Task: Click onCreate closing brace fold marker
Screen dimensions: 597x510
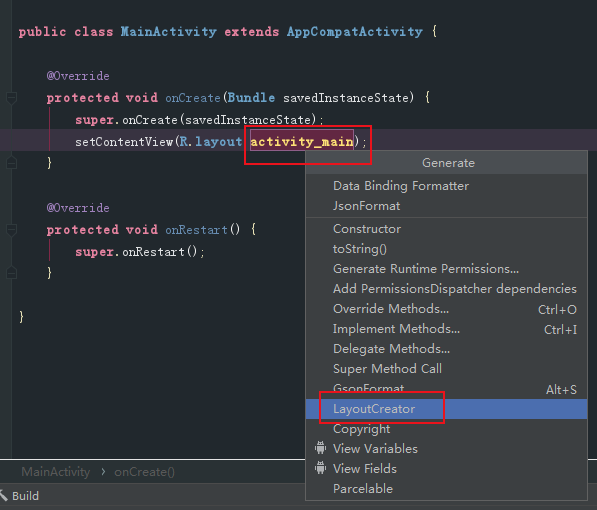Action: tap(11, 163)
